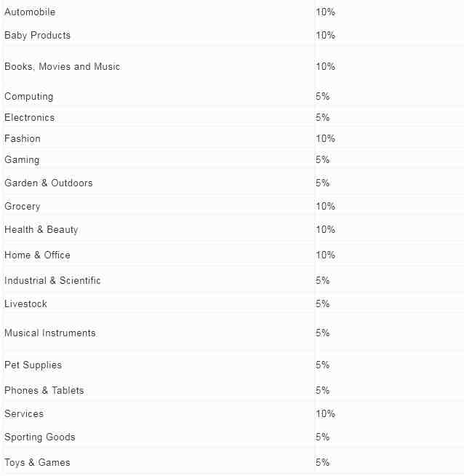Select the Pet Supplies row

[233, 365]
